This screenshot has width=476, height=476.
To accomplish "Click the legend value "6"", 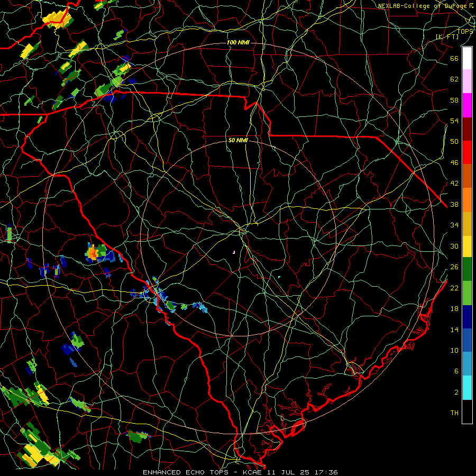I will click(x=456, y=371).
